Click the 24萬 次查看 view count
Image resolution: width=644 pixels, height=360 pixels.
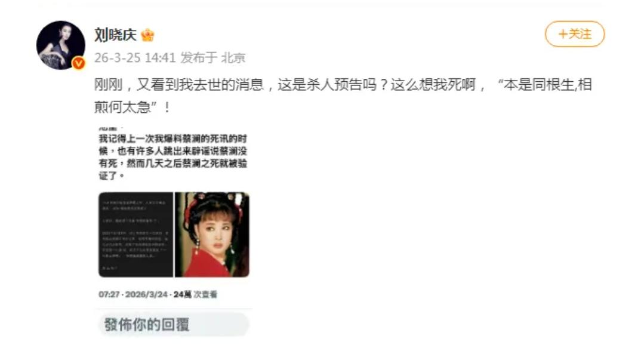195,294
